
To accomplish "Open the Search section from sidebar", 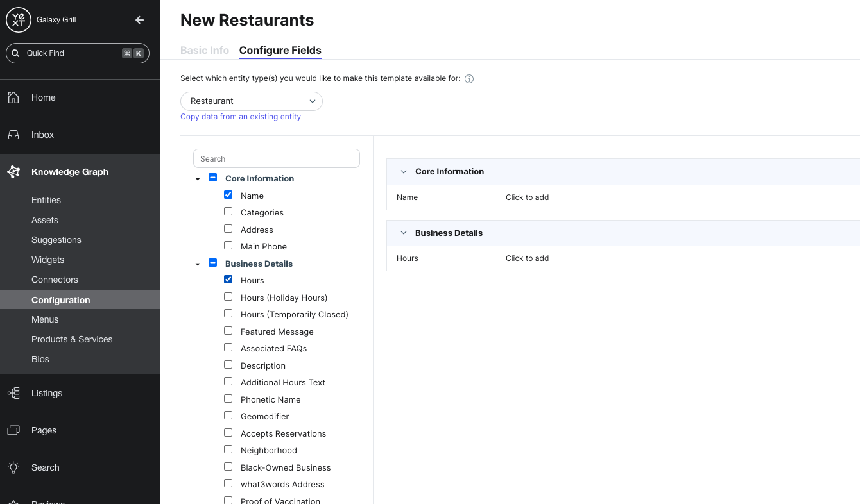I will click(45, 467).
